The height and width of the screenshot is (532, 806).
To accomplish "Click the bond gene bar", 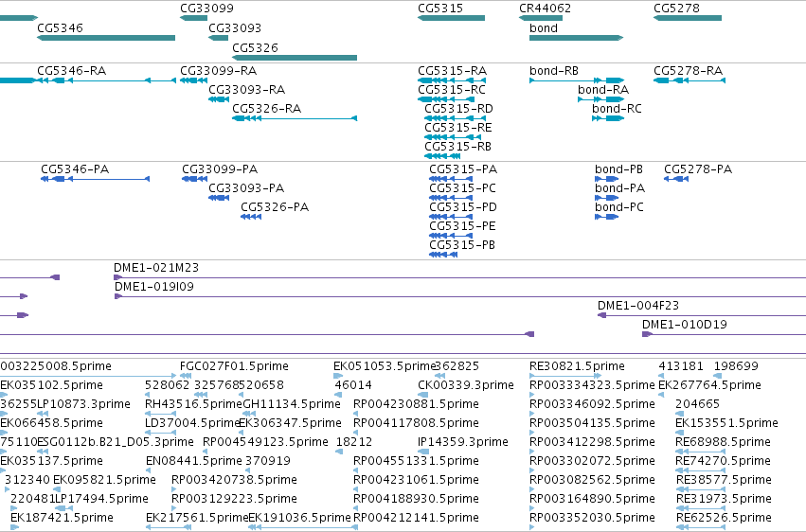I will click(576, 38).
